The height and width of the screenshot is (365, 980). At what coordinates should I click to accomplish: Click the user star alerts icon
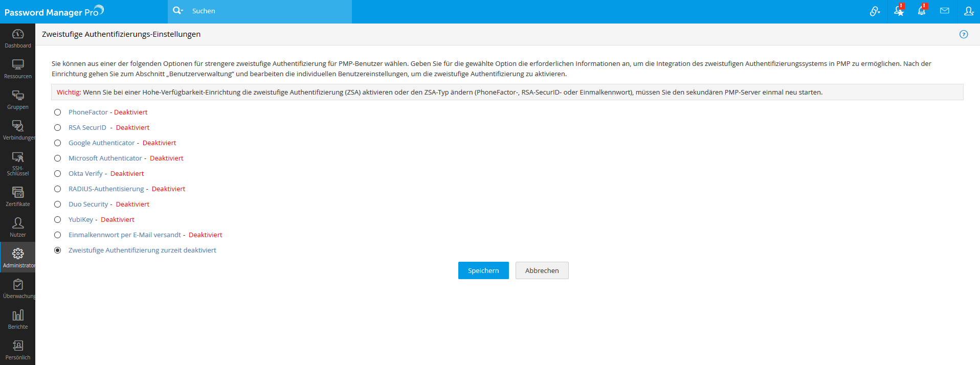point(899,11)
